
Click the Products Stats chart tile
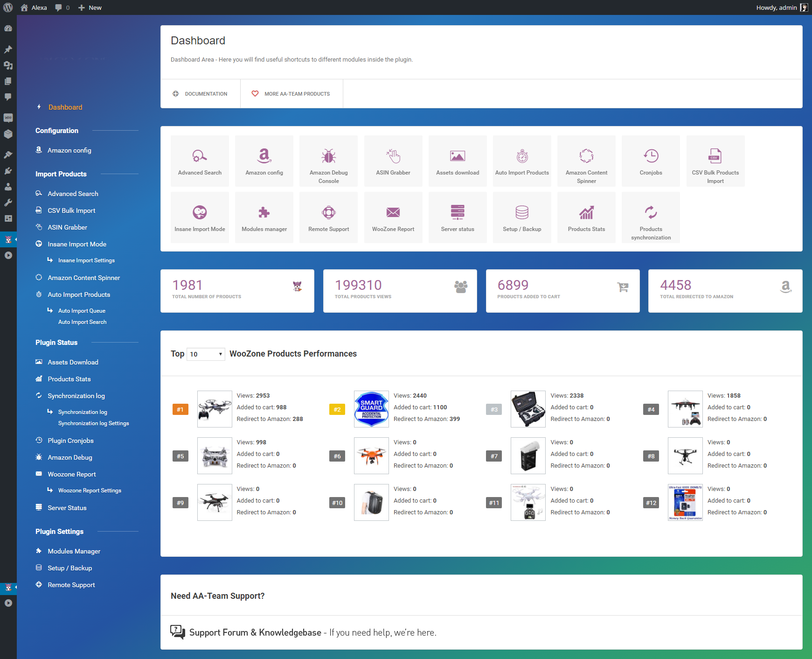[586, 217]
